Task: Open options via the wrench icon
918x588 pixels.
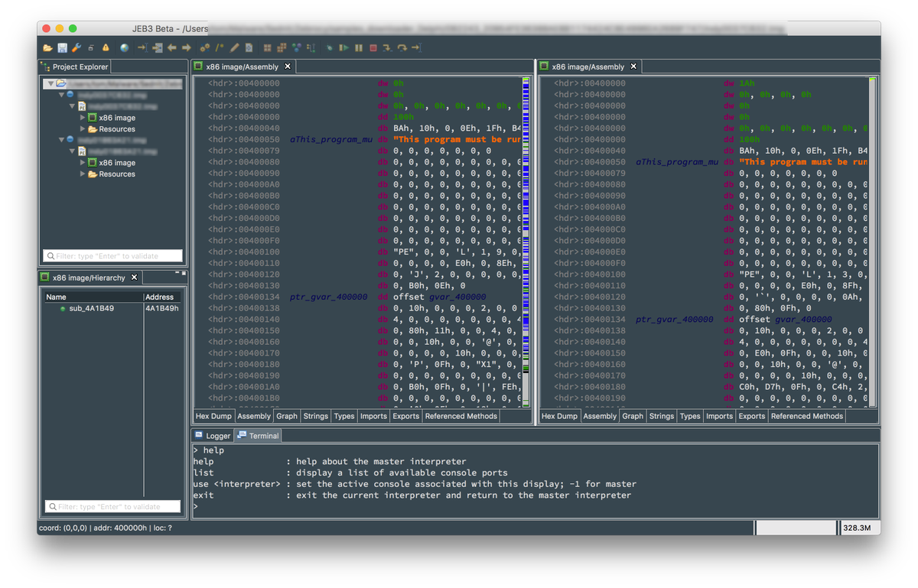Action: [x=76, y=47]
